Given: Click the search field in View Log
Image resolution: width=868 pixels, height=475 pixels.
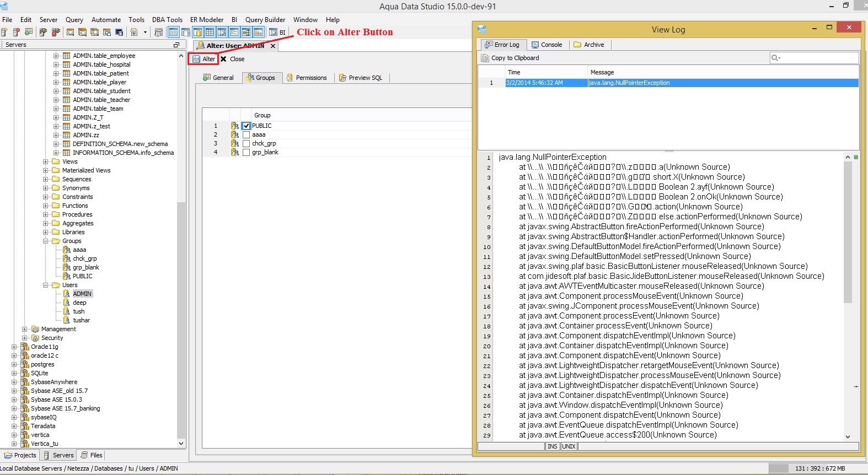Looking at the screenshot, I should tap(814, 58).
